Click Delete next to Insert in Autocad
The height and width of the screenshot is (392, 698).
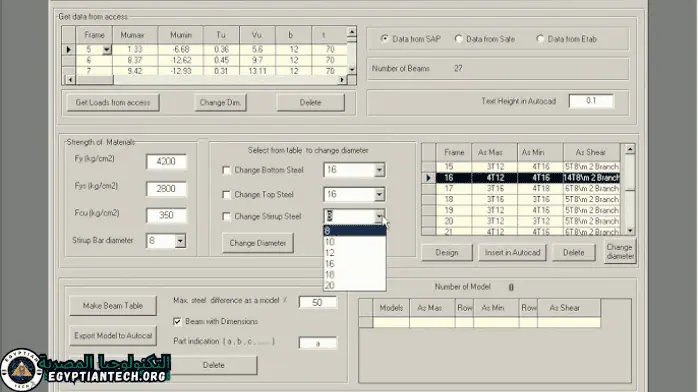pyautogui.click(x=573, y=253)
